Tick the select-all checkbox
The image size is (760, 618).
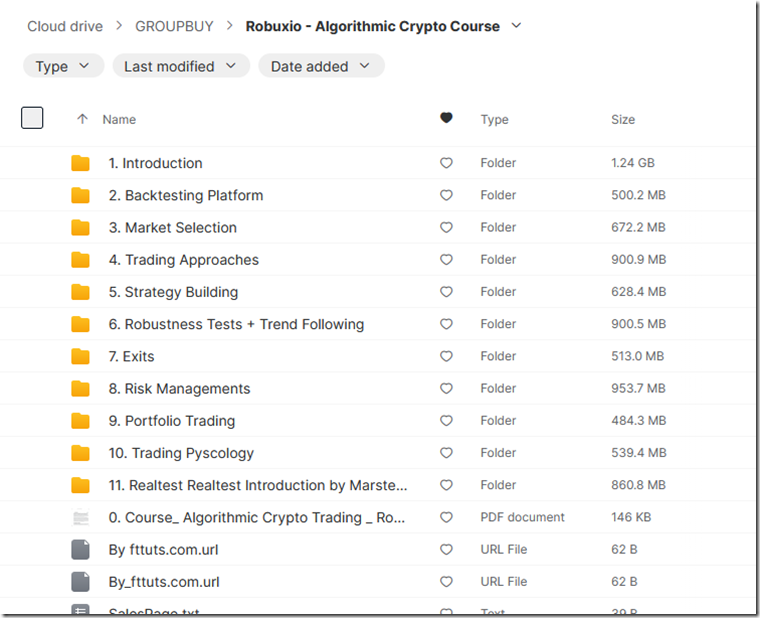[x=32, y=118]
